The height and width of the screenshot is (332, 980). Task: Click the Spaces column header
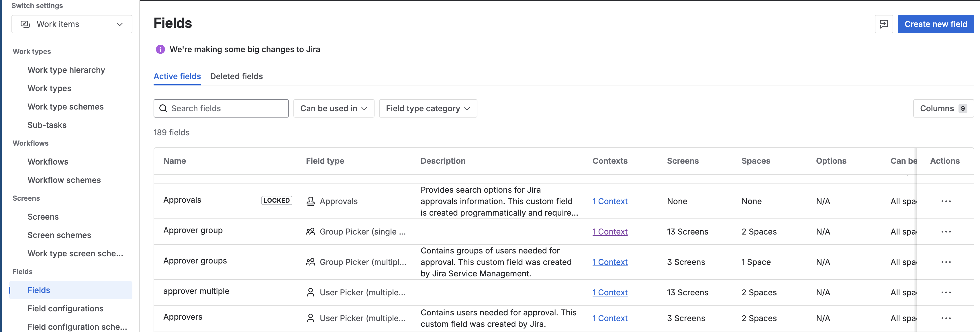756,161
